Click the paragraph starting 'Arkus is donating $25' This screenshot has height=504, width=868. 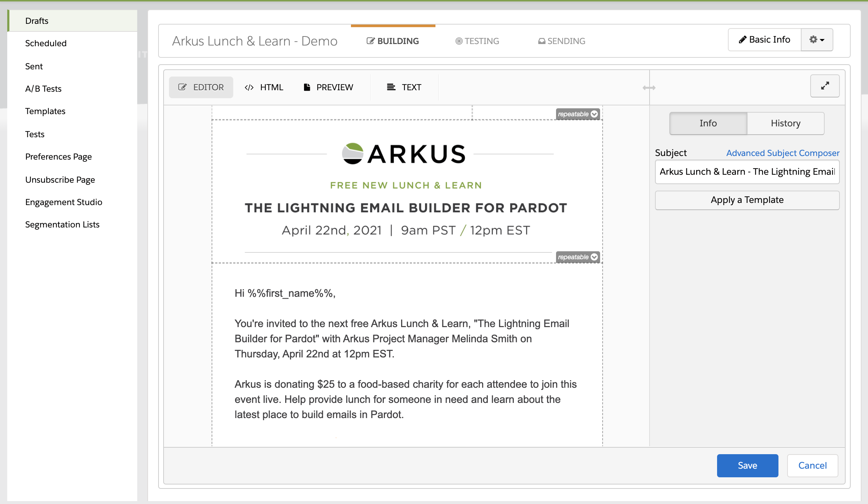[x=405, y=399]
